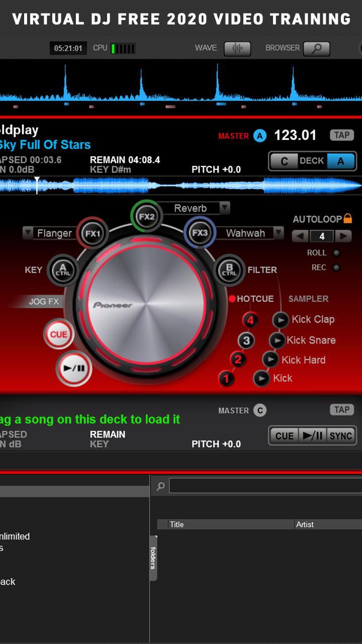Open the BROWSER magnifier button
The height and width of the screenshot is (644, 362).
pyautogui.click(x=317, y=49)
